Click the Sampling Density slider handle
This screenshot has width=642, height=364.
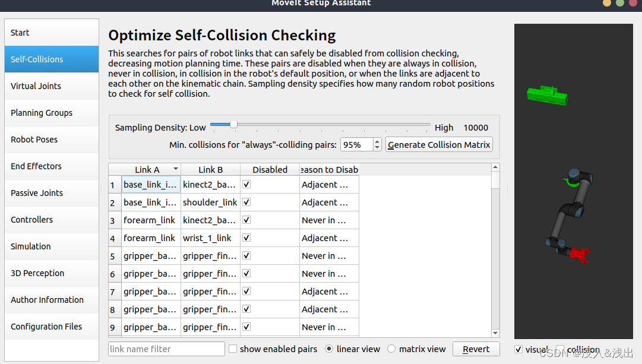tap(233, 125)
